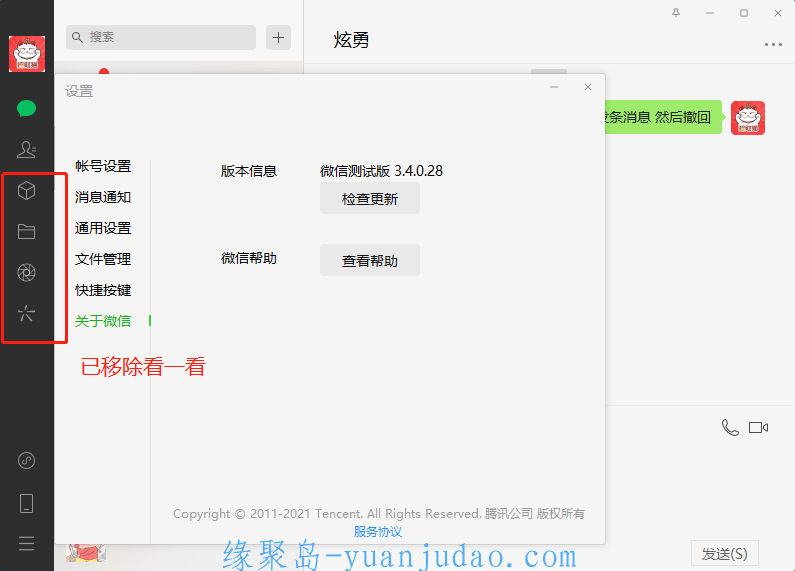Click the 发送(S) send button
This screenshot has height=571, width=795.
[725, 554]
